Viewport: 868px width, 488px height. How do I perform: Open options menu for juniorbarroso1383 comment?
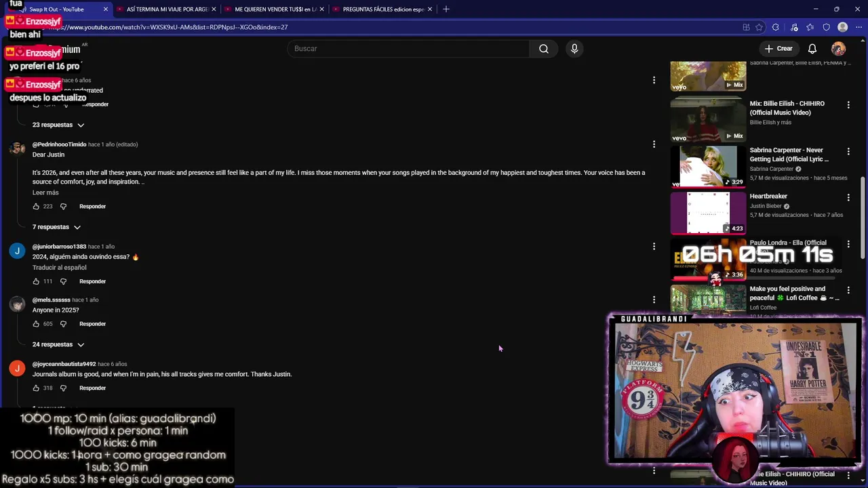tap(654, 247)
